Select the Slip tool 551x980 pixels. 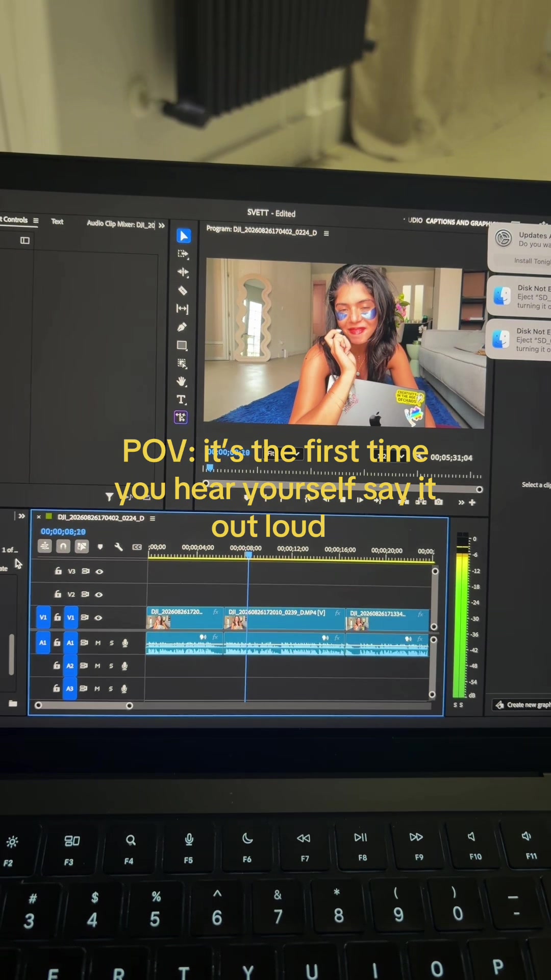(x=182, y=309)
